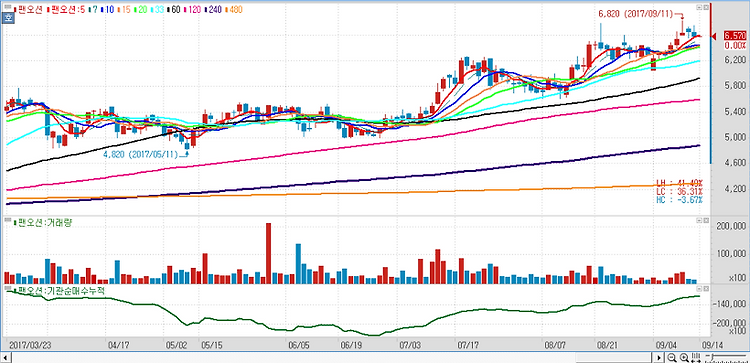750x363 pixels.
Task: Click the 6,200 price axis label
Action: [x=736, y=60]
